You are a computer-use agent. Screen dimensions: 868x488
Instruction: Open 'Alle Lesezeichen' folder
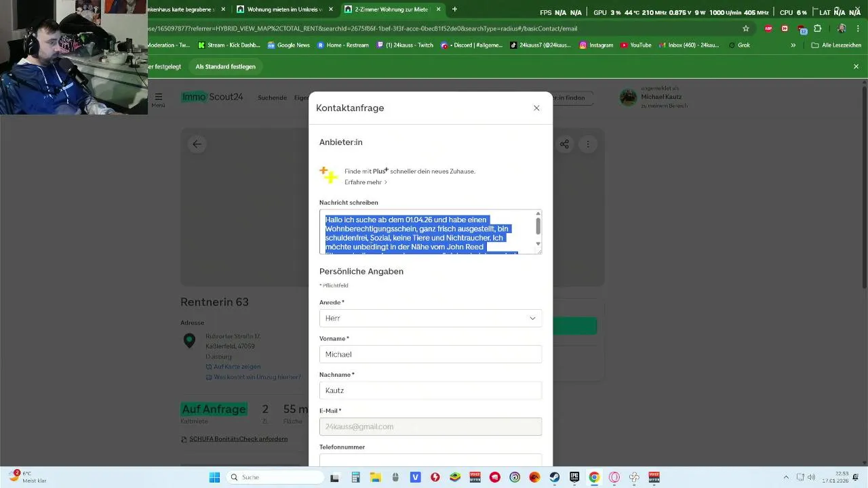pos(835,45)
